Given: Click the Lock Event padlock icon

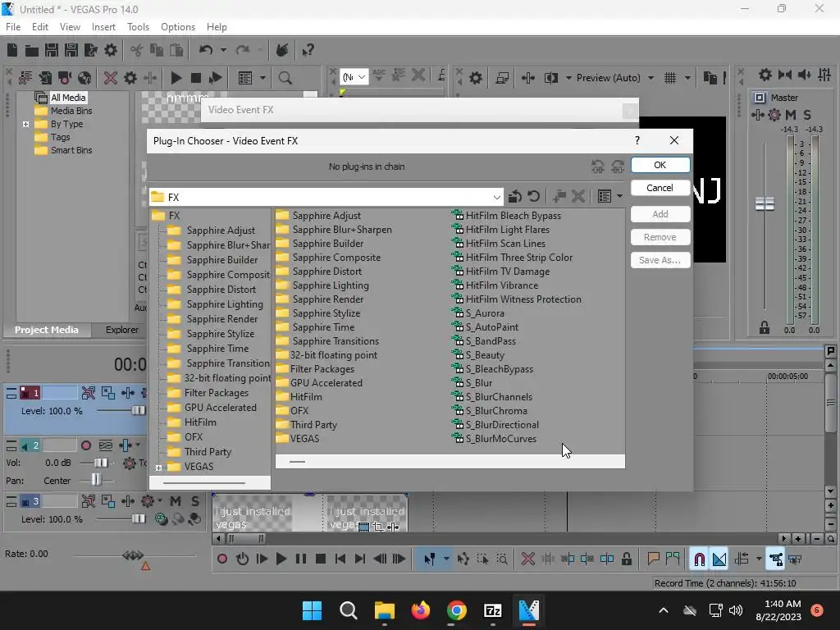Looking at the screenshot, I should pyautogui.click(x=626, y=559).
